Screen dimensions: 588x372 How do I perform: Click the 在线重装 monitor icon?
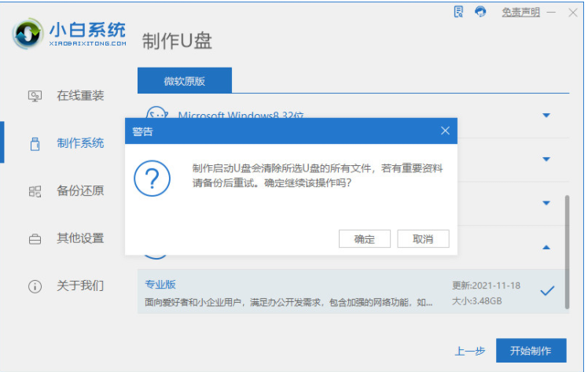pos(35,96)
